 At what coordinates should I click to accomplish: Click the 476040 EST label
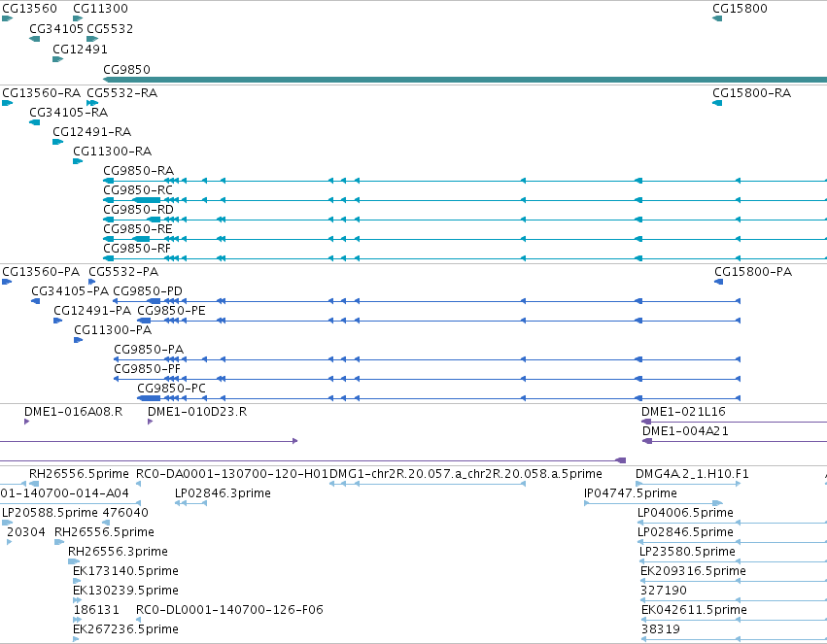tap(125, 513)
